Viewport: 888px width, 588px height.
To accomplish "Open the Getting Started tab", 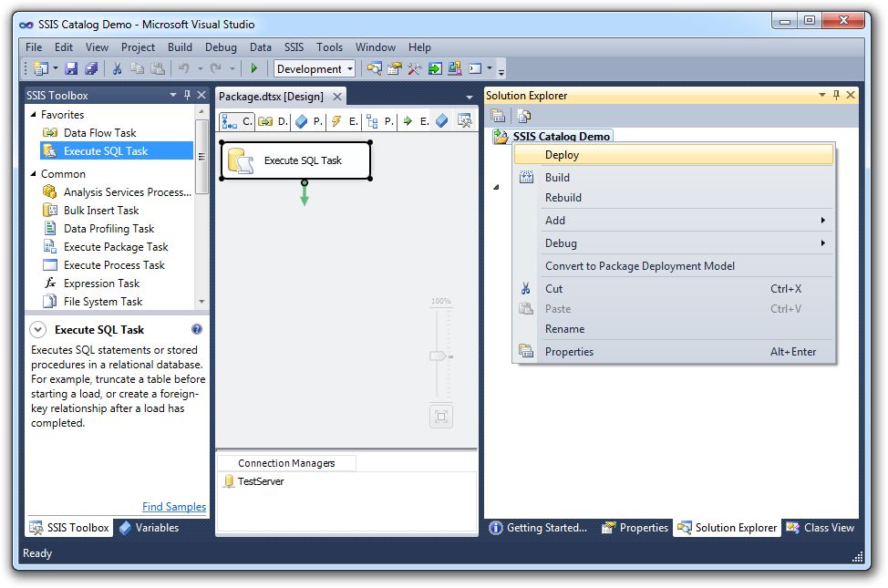I will (x=538, y=528).
